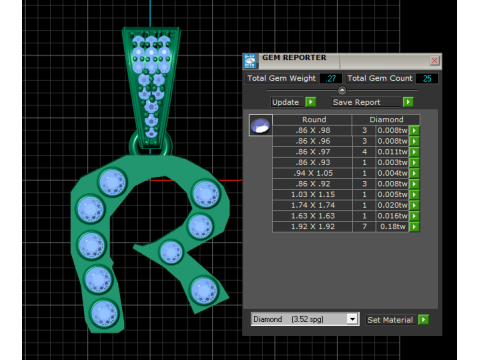Click the green arrow beside Save Report
Screen dimensions: 480x360
point(408,102)
